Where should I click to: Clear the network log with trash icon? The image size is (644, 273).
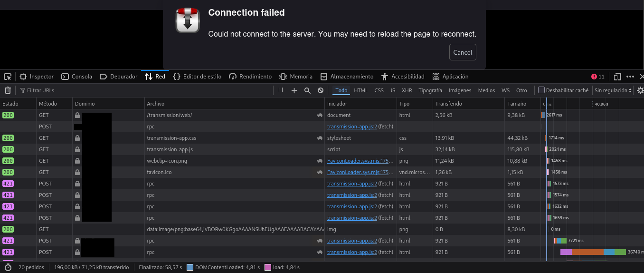[8, 90]
